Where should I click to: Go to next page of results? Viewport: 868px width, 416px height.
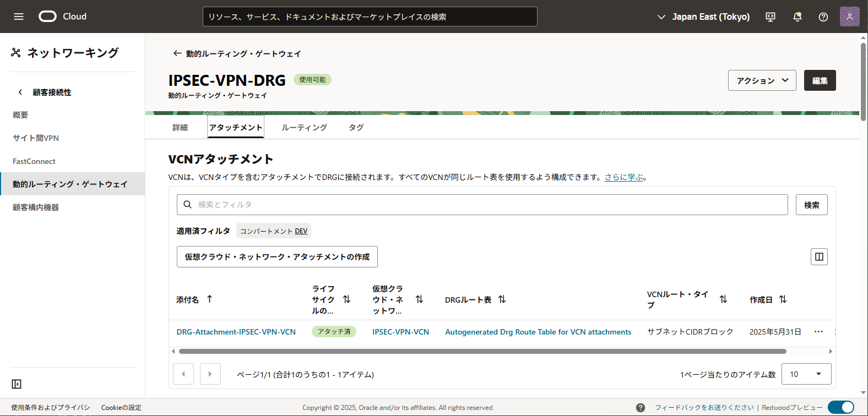[x=210, y=374]
